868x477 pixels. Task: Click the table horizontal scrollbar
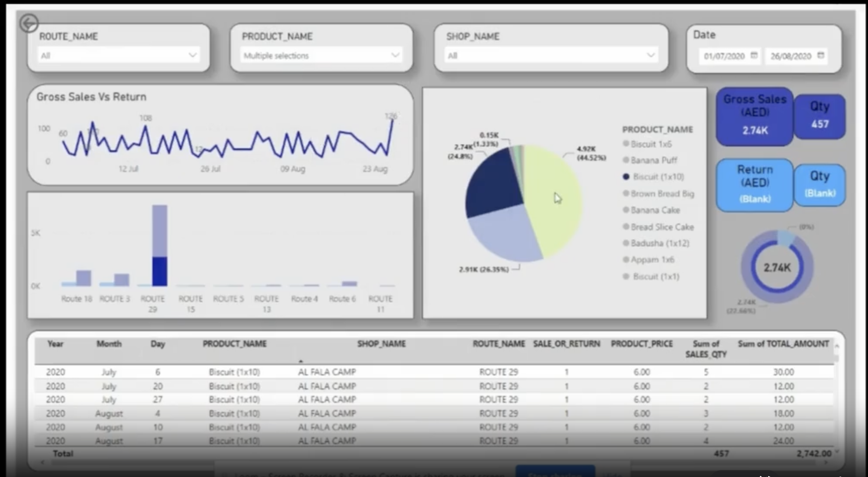click(434, 463)
